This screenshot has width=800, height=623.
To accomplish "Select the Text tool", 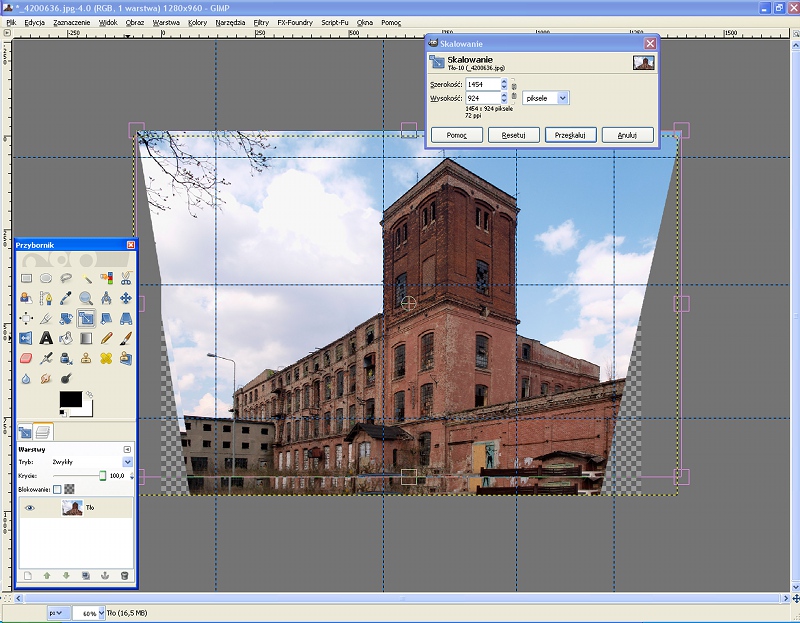I will (x=46, y=339).
